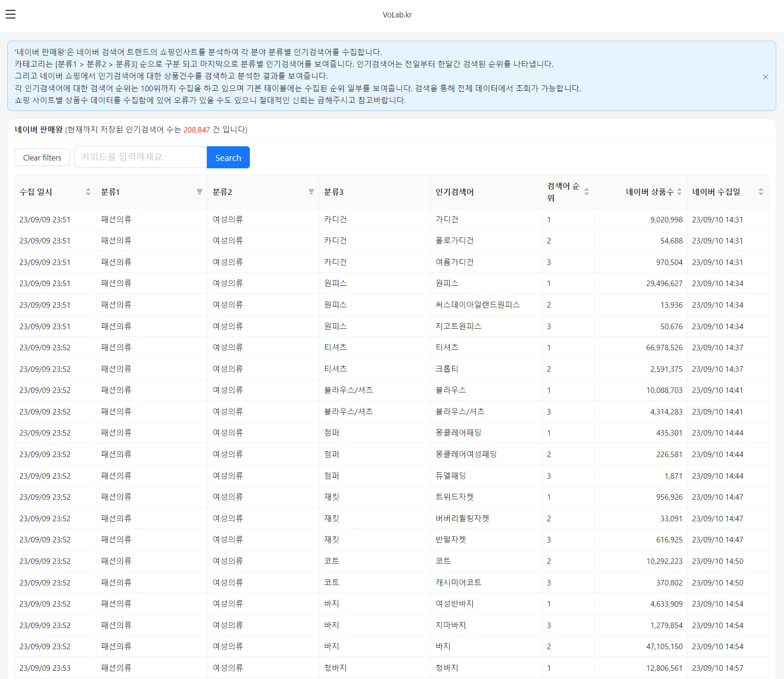Image resolution: width=784 pixels, height=679 pixels.
Task: Click 인기검색어 cell 티셔츠
Action: click(447, 348)
